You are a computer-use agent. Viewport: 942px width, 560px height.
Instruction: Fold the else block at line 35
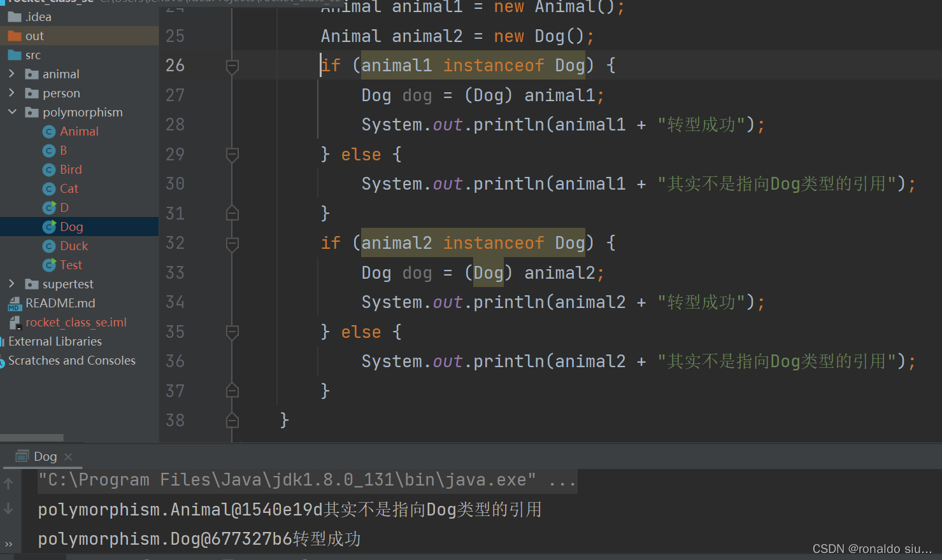(x=232, y=332)
